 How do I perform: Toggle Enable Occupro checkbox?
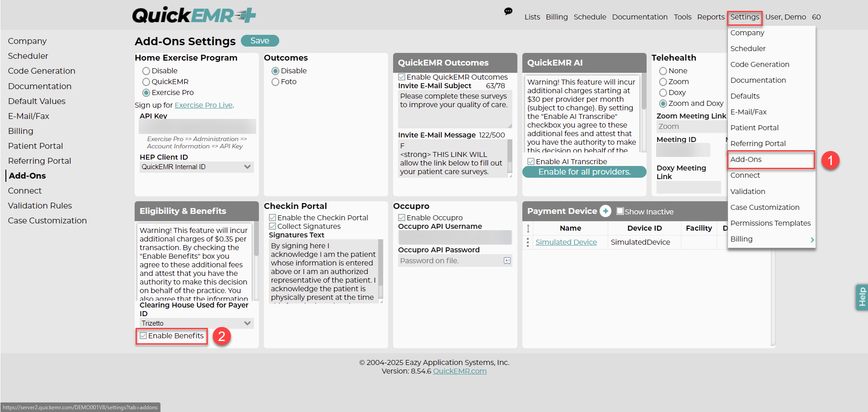click(x=402, y=218)
